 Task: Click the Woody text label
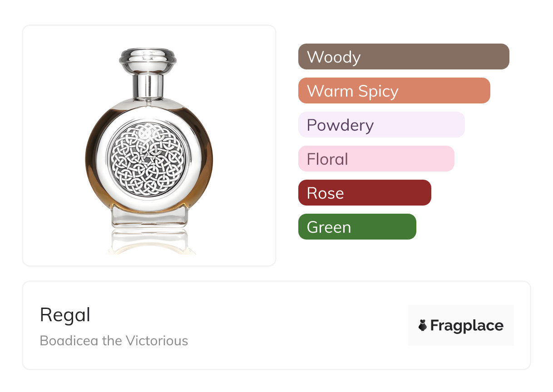[x=334, y=57]
